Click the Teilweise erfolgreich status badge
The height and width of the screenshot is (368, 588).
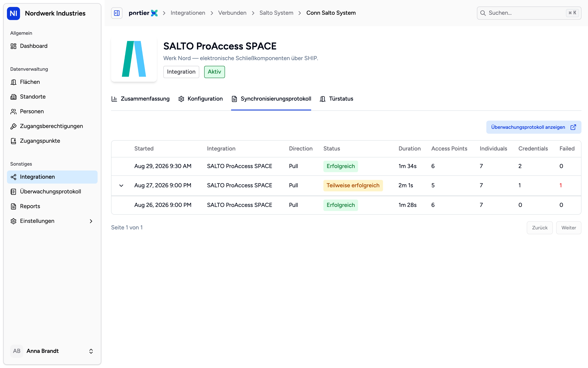coord(353,185)
